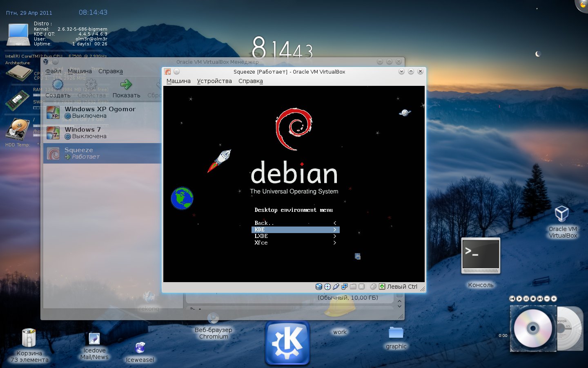
Task: Click the 08:14:43 clock text
Action: tap(93, 12)
